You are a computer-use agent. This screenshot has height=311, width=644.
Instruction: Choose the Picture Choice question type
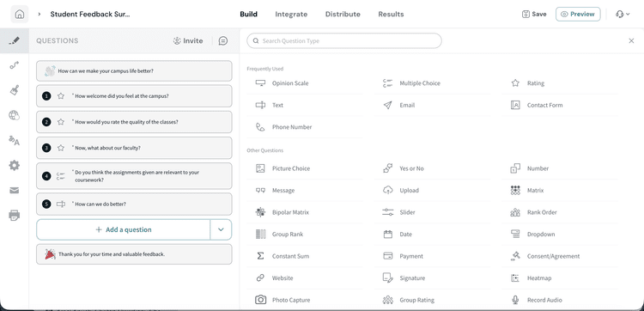(x=305, y=168)
